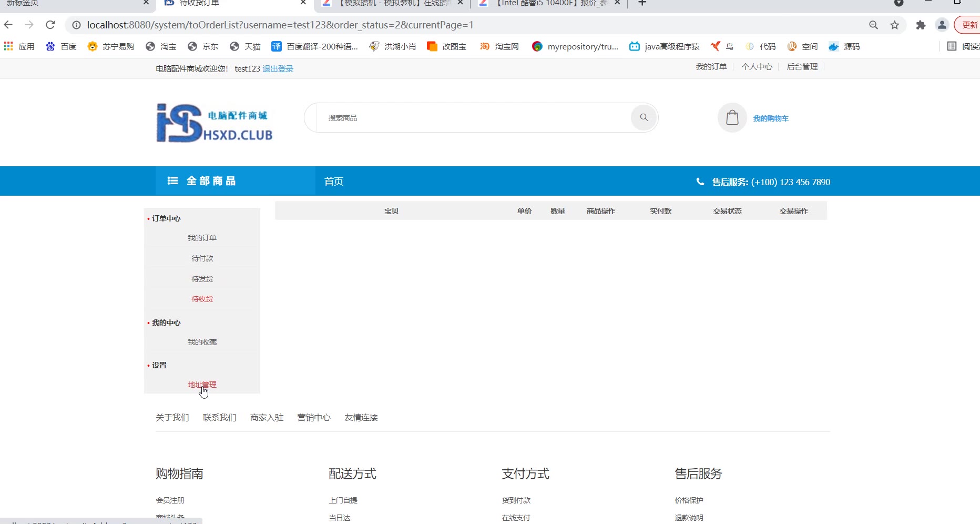Select 待发货 in order center
The width and height of the screenshot is (980, 524).
pos(202,279)
